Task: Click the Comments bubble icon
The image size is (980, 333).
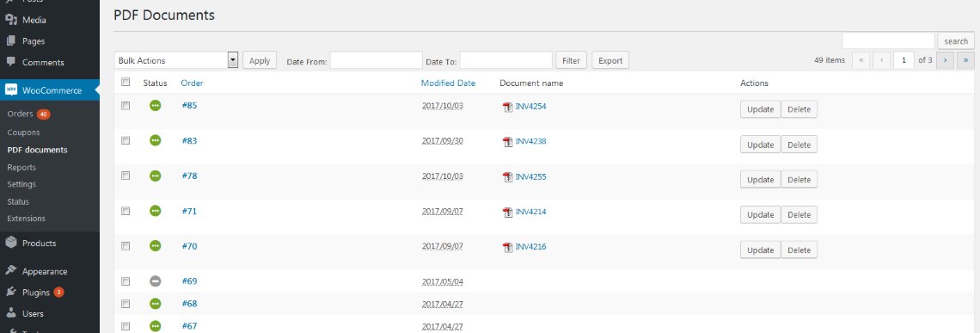Action: 10,62
